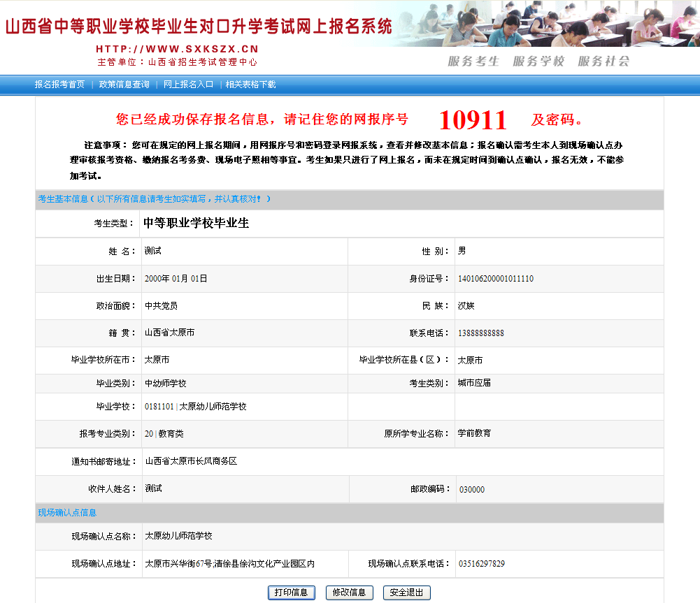Screen dimensions: 700x603
Task: Click the 考生基本信息 section header
Action: [63, 199]
